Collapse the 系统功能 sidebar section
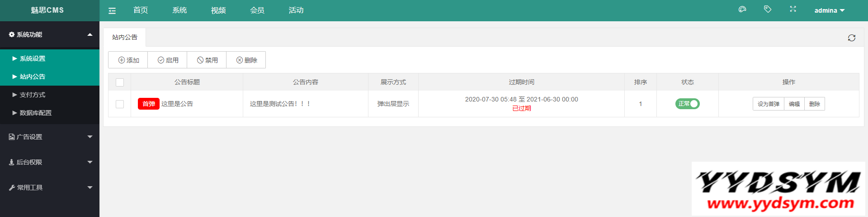The height and width of the screenshot is (217, 868). tap(50, 34)
